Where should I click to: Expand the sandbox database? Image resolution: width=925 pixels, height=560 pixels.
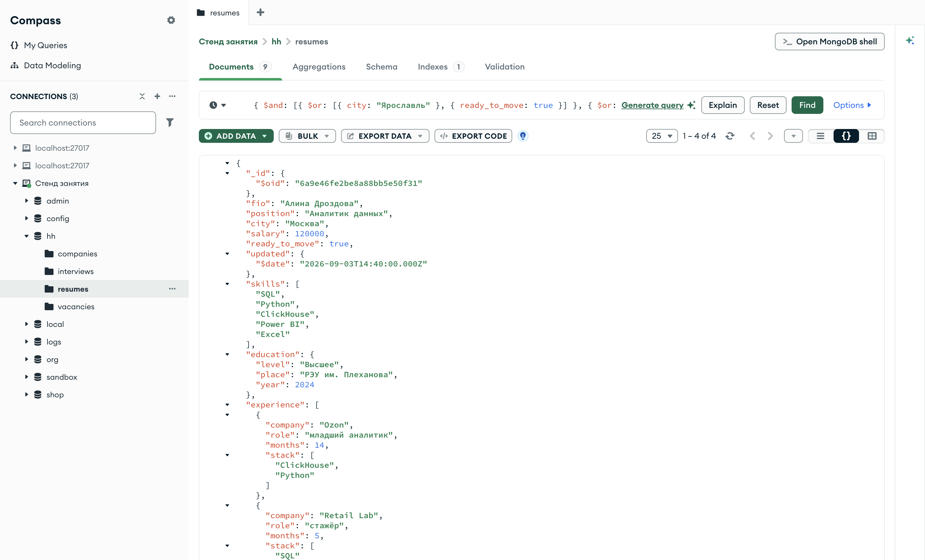pyautogui.click(x=26, y=377)
